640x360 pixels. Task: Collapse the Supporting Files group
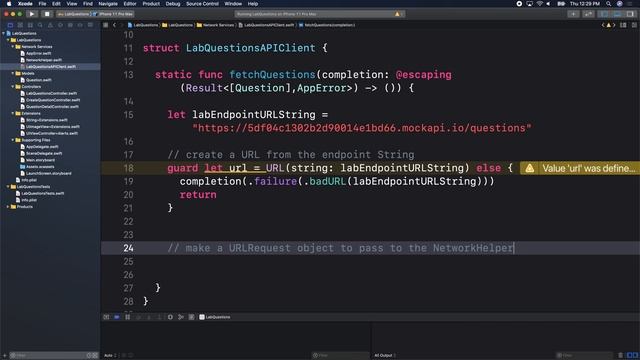coord(13,140)
